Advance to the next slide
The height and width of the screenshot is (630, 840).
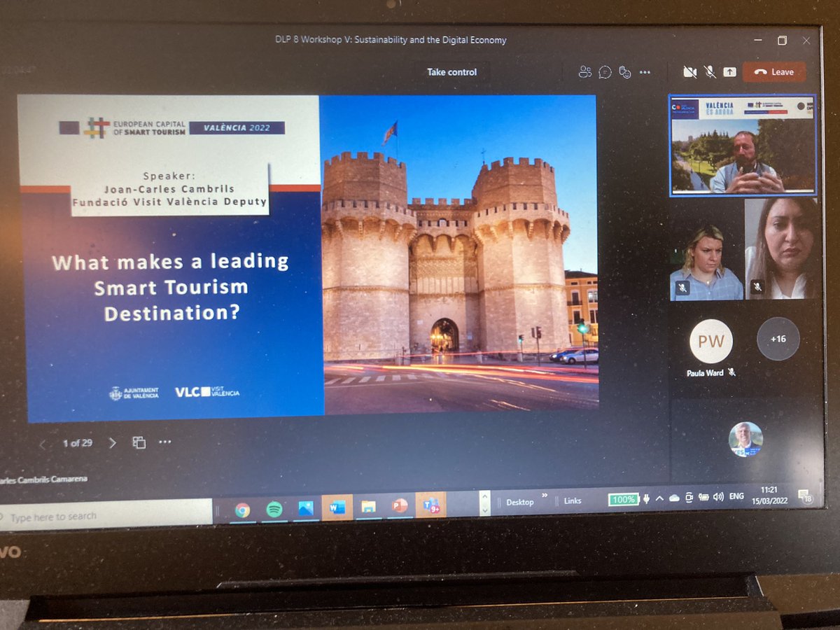point(113,443)
